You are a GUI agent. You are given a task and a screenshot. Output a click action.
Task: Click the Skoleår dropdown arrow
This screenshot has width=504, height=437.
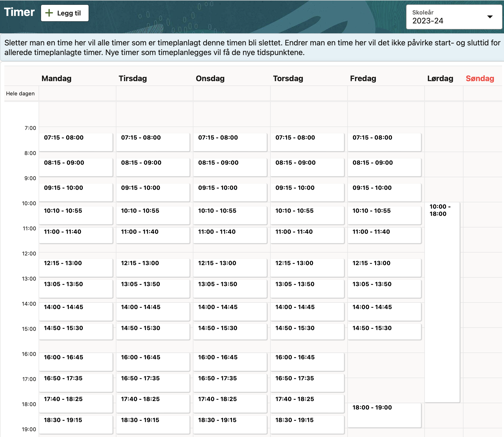pyautogui.click(x=490, y=17)
